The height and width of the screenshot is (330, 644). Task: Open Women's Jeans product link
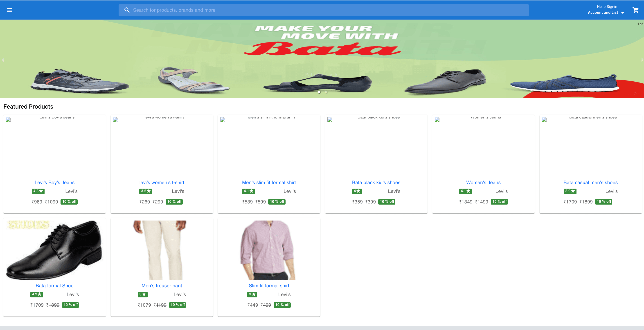(483, 183)
